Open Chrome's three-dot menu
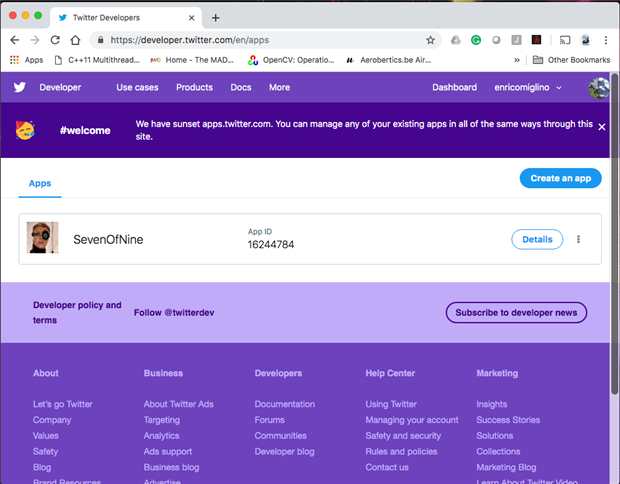Viewport: 620px width, 484px height. [x=606, y=40]
